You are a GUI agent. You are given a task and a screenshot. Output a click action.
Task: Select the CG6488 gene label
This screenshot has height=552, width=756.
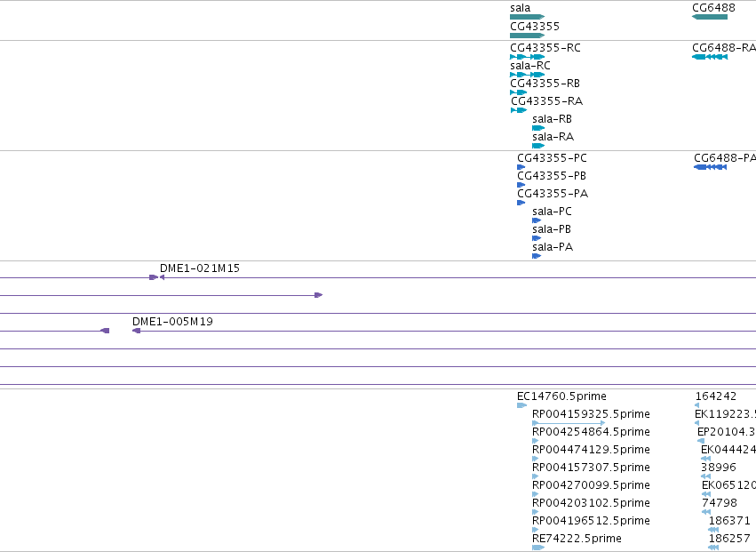coord(713,8)
